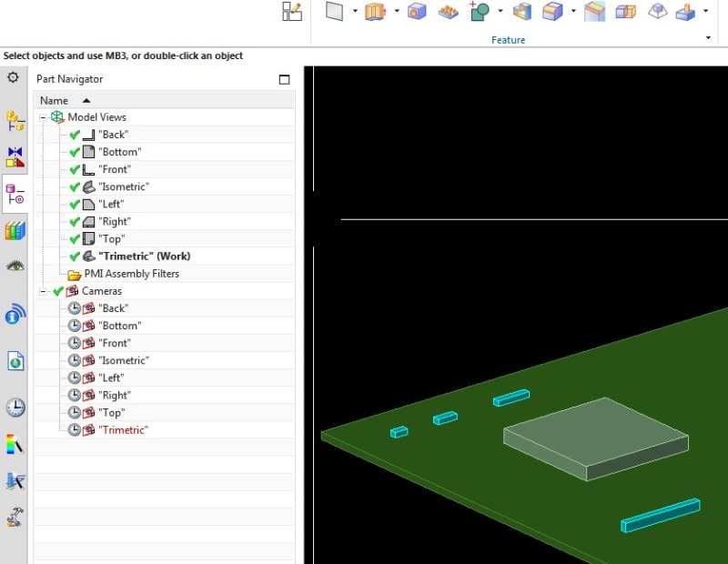
Task: Open the History clock icon in sidebar
Action: click(15, 408)
